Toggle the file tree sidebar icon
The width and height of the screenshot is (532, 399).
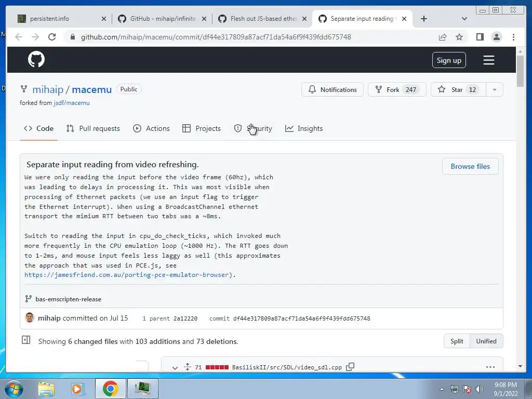coord(26,340)
